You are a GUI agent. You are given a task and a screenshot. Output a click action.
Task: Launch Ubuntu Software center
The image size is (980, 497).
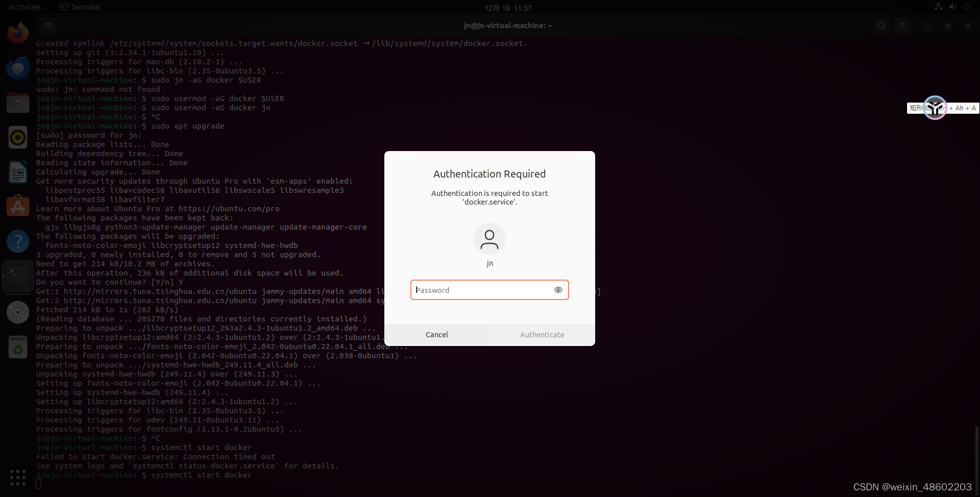click(x=17, y=206)
